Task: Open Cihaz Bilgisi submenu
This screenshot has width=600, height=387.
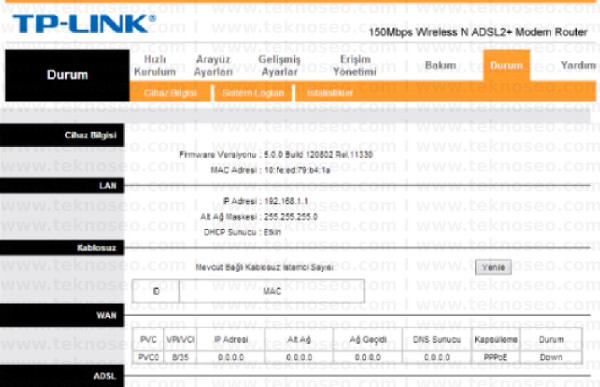Action: (x=170, y=93)
